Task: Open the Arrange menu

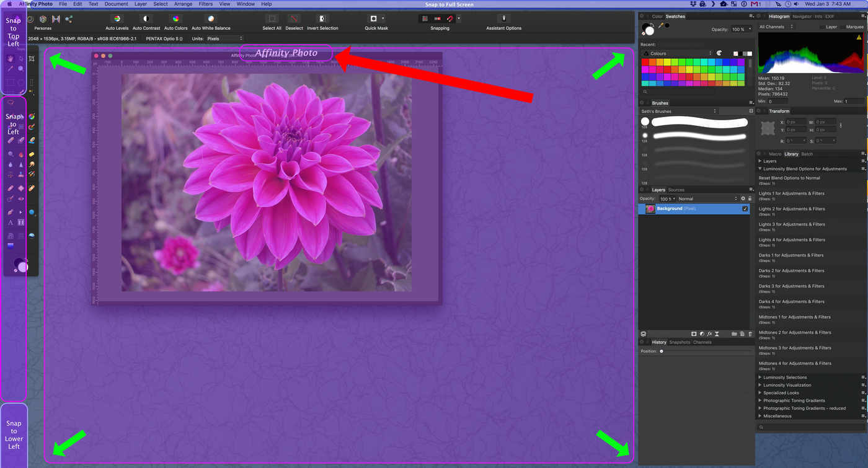Action: (x=183, y=4)
